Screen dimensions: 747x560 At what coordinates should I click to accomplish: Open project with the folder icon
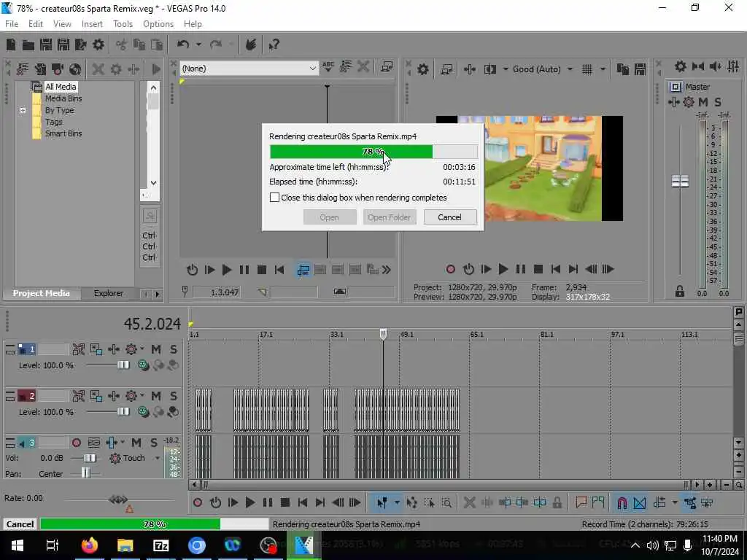click(28, 44)
